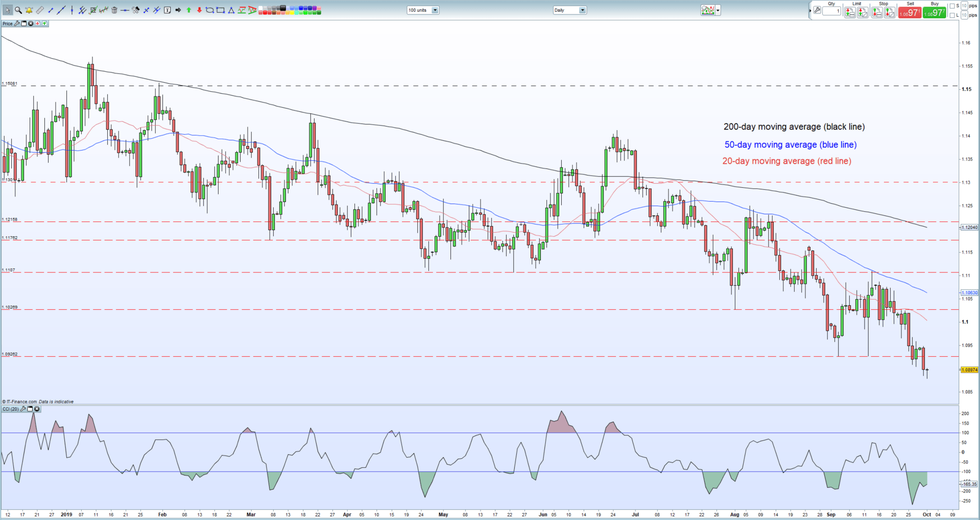This screenshot has width=980, height=520.
Task: Select the regression channel tool
Action: tap(104, 10)
